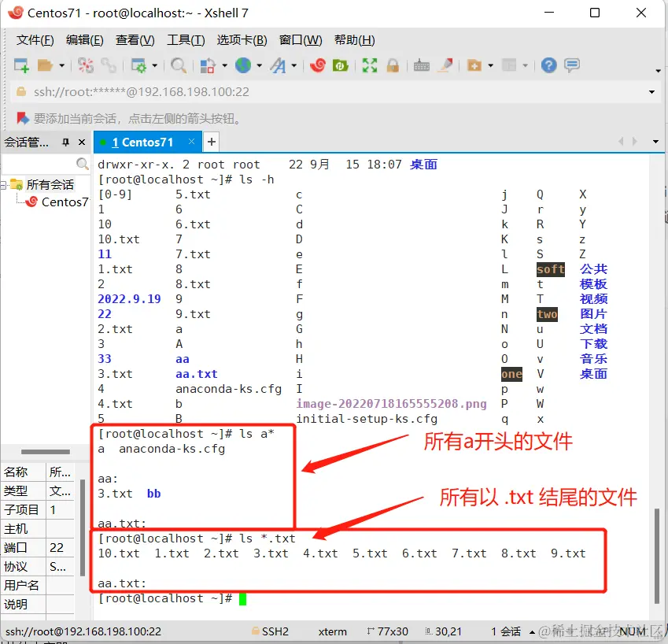Expand the font dropdown arrow
Viewport: 668px width, 644px height.
(x=294, y=65)
